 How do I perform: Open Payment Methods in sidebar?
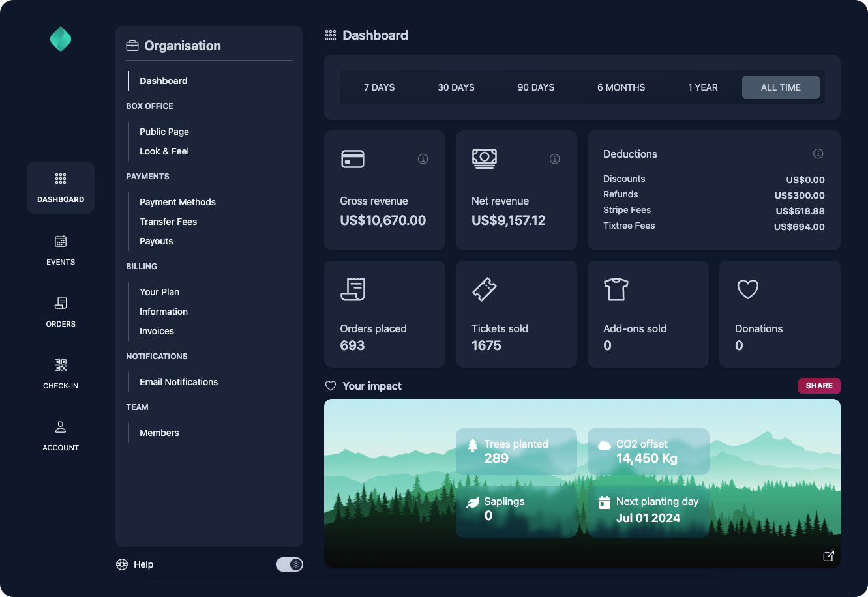[177, 202]
